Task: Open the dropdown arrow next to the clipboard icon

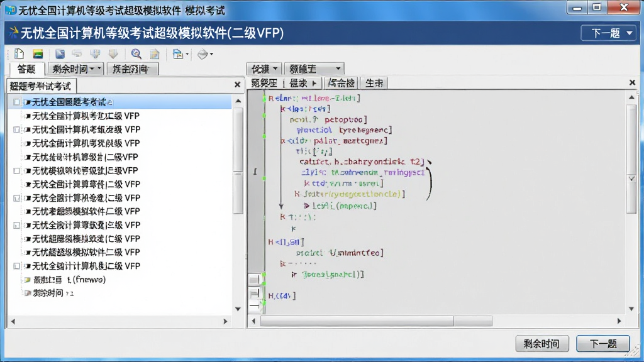Action: (187, 54)
